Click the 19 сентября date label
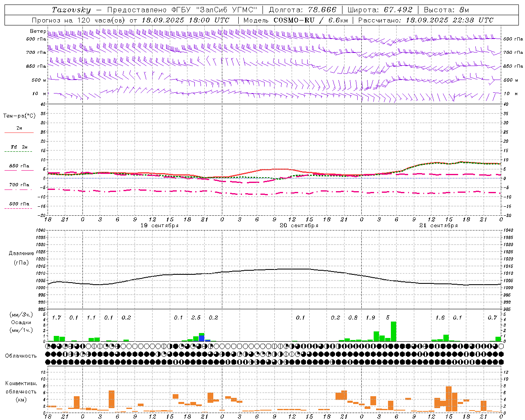Viewport: 525px width, 420px height. [x=159, y=225]
